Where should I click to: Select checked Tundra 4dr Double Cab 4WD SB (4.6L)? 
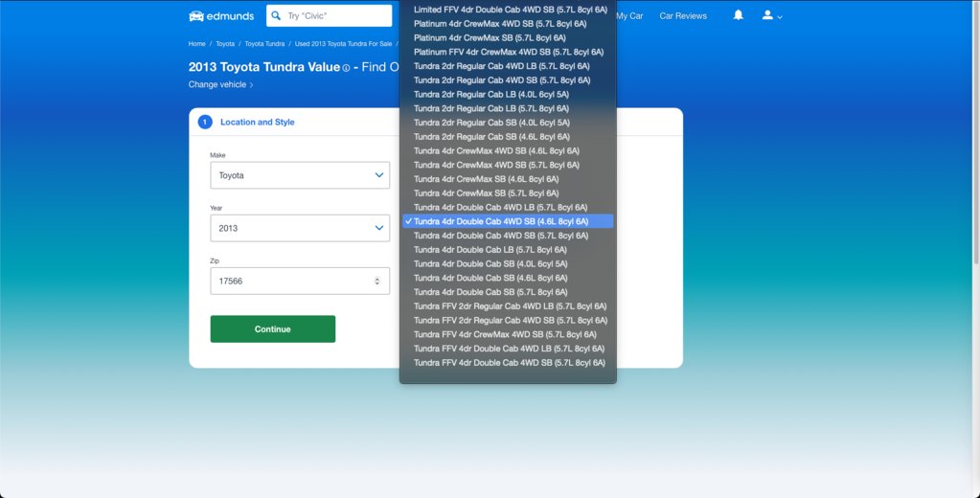pos(508,222)
